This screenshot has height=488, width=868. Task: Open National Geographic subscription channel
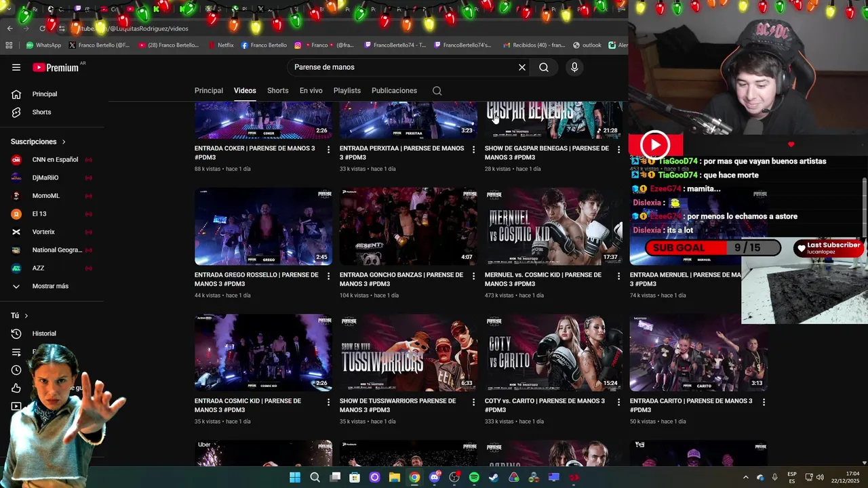53,250
